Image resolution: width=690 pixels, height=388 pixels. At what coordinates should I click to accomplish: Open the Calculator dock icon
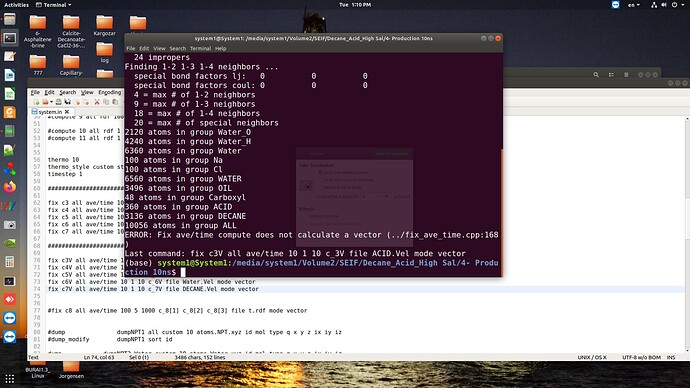(10, 261)
